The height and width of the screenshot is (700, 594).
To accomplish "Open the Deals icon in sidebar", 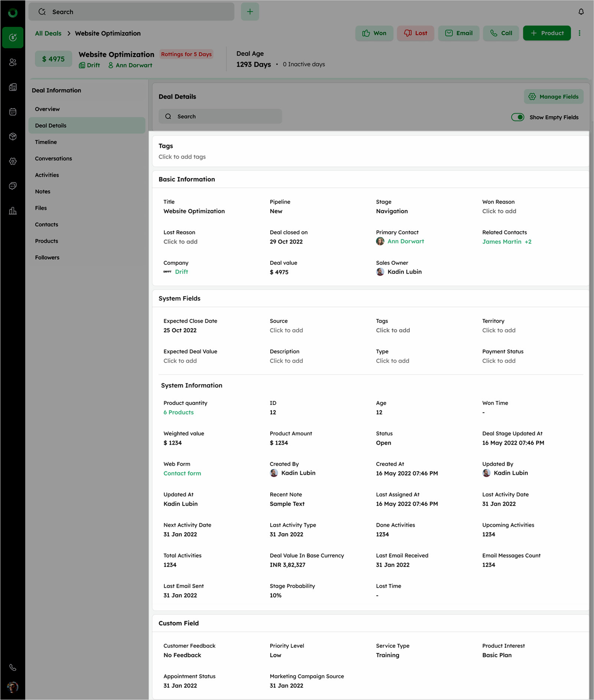I will tap(13, 38).
